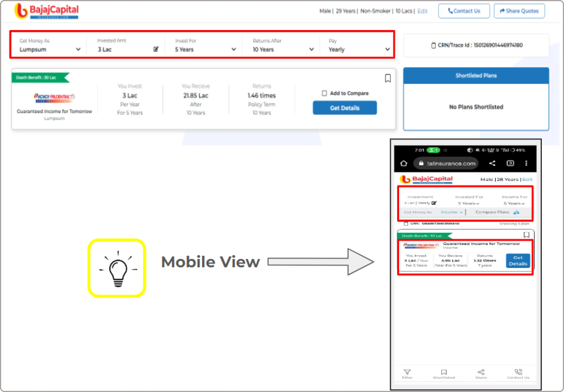Tap the copy icon beside mobile CRN
Image resolution: width=564 pixels, height=392 pixels.
tap(406, 224)
